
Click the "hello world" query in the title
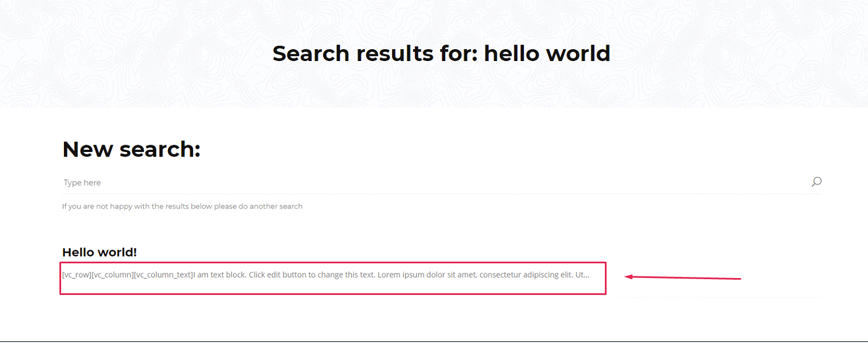tap(547, 54)
